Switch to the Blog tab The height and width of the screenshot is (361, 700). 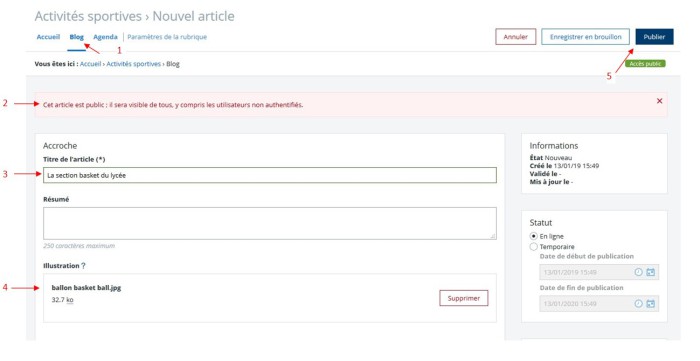coord(76,37)
